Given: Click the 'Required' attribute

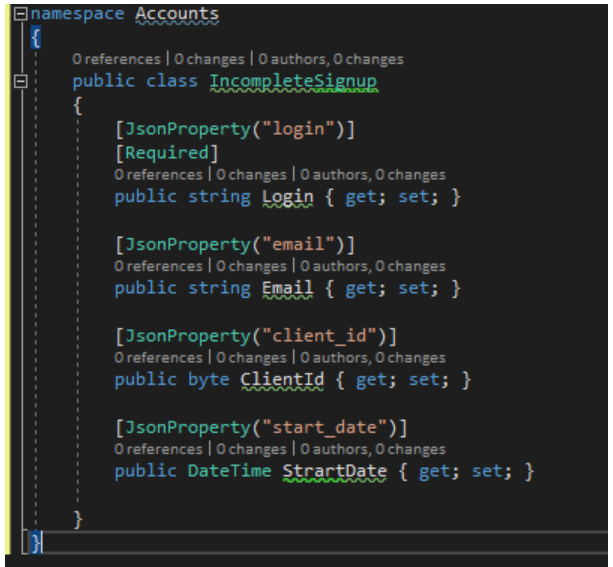Looking at the screenshot, I should click(x=167, y=153).
